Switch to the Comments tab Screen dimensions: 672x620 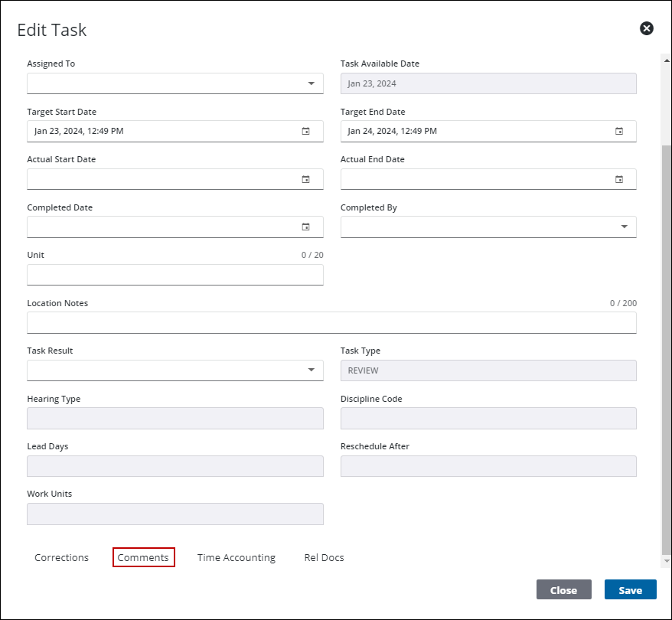pyautogui.click(x=143, y=557)
